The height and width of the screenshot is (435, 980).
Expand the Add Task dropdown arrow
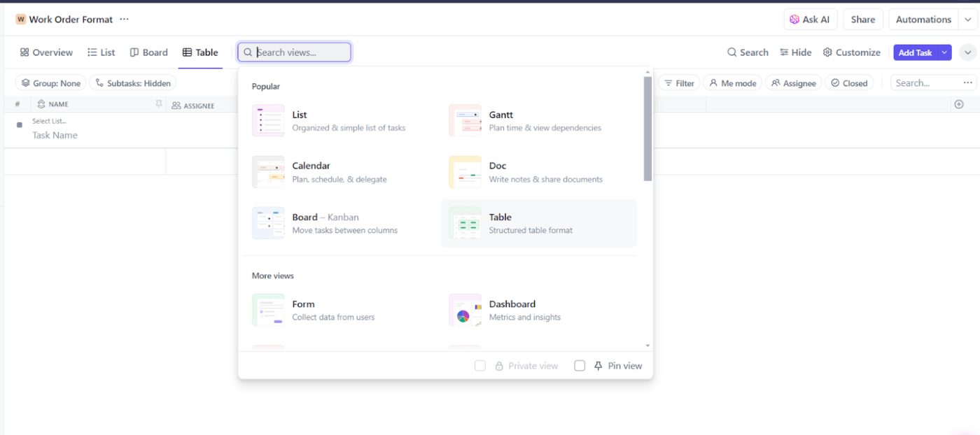944,52
